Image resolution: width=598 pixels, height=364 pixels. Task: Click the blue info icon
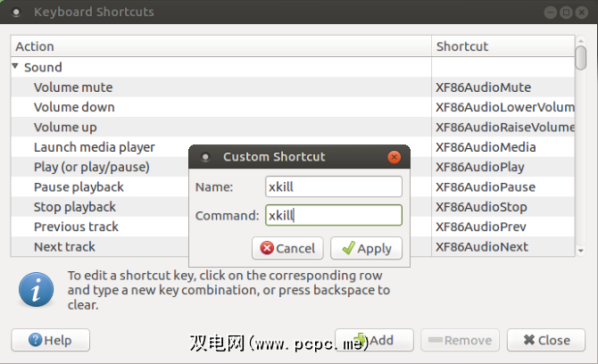coord(35,288)
